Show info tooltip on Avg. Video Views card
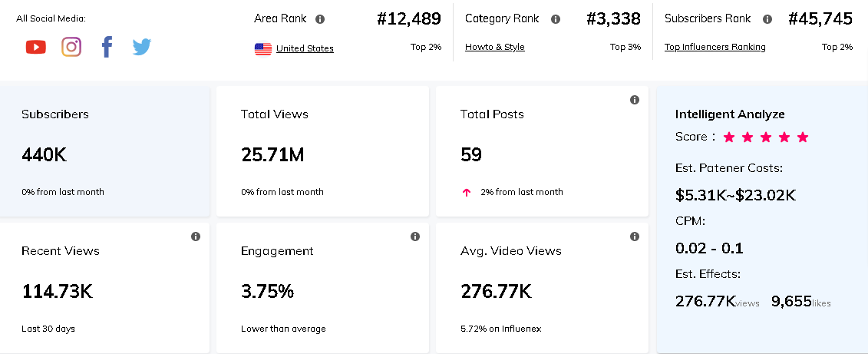The height and width of the screenshot is (354, 868). point(635,237)
